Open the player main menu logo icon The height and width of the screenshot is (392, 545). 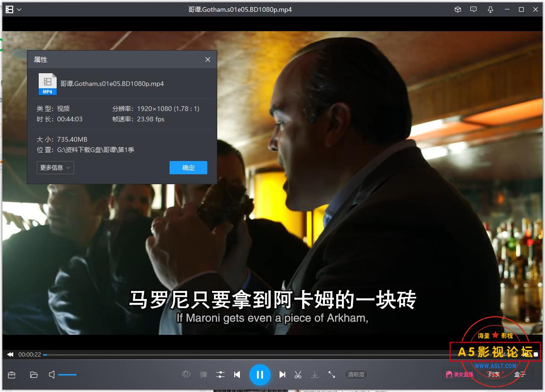click(x=9, y=9)
